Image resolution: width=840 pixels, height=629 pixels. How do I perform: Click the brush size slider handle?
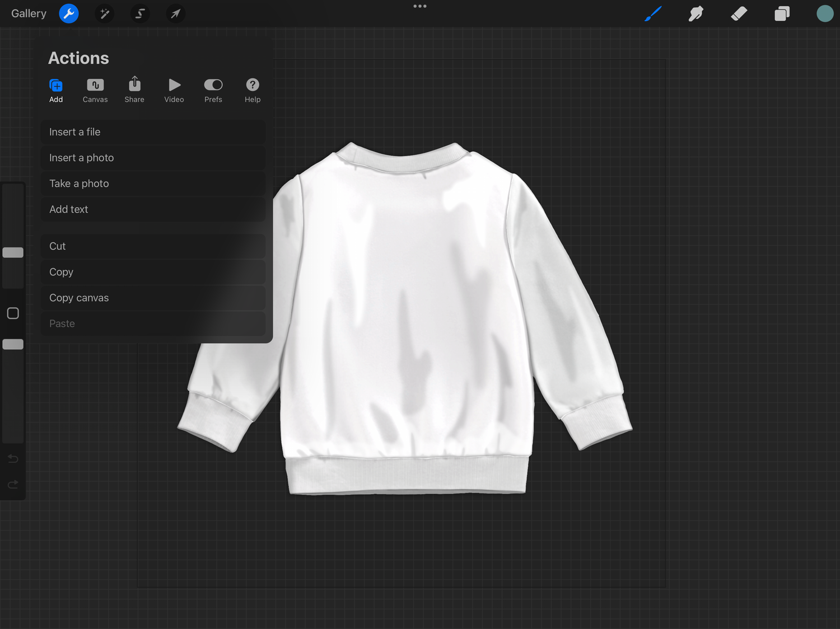[13, 252]
